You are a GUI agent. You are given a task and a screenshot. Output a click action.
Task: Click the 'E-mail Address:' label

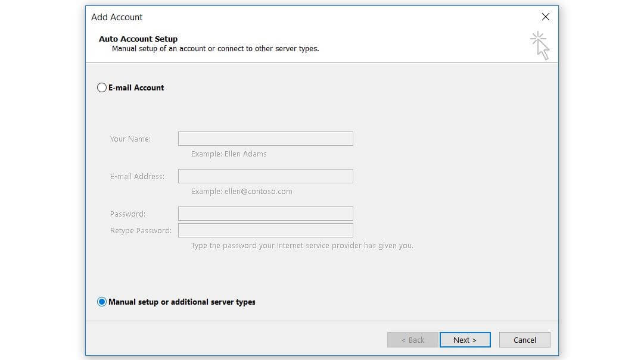click(x=137, y=176)
